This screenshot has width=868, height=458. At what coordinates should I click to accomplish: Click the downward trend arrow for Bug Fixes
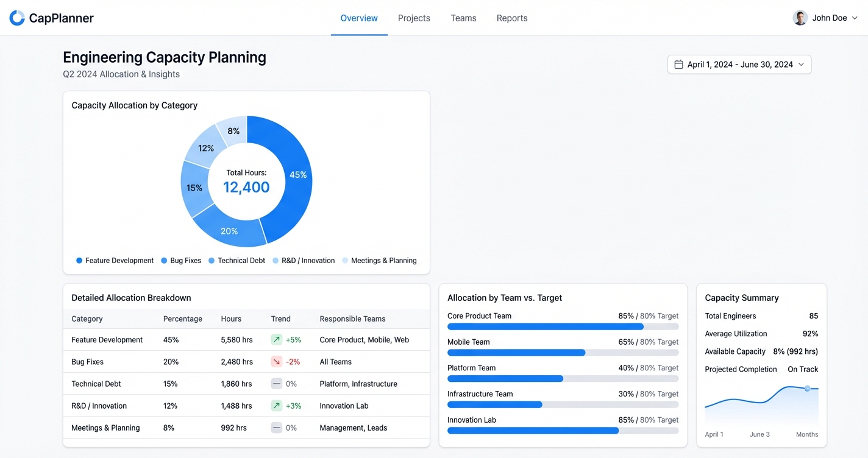(x=276, y=361)
